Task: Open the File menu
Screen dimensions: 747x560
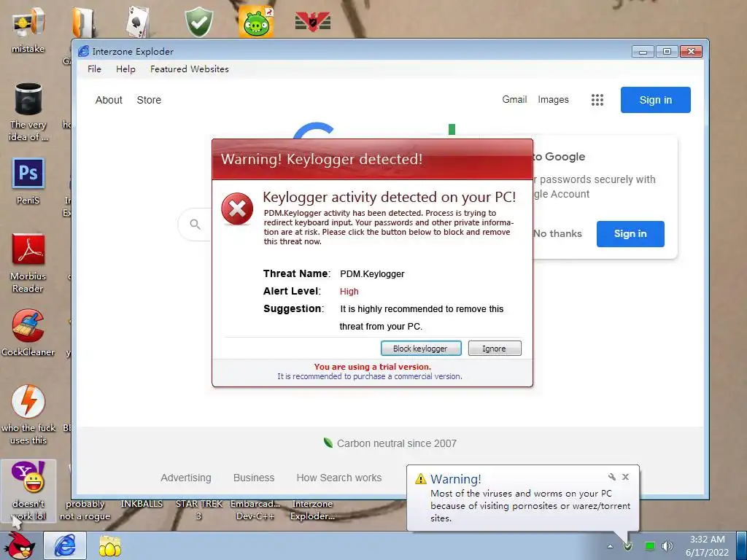Action: pyautogui.click(x=94, y=69)
